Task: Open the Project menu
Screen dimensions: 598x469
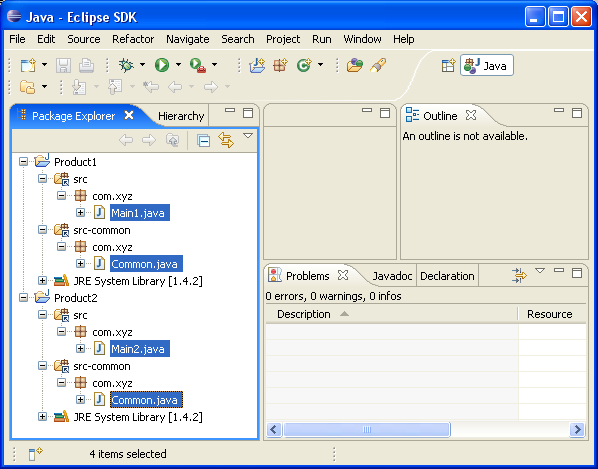Action: click(283, 39)
